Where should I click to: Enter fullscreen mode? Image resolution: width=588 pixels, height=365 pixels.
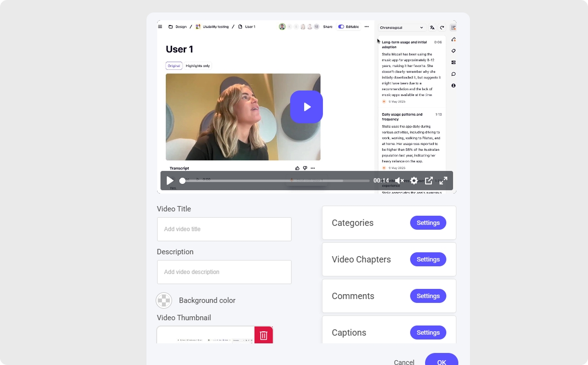click(x=443, y=181)
